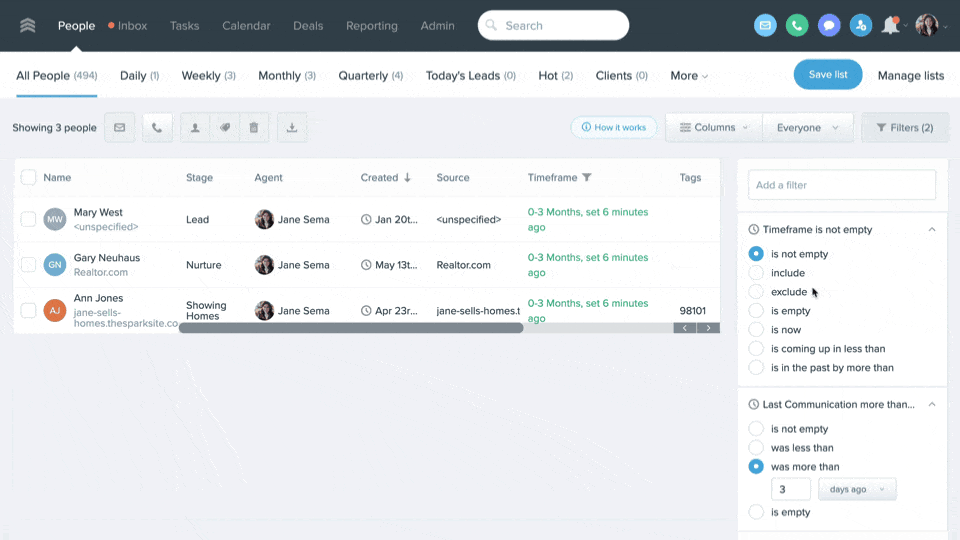Viewport: 960px width, 540px height.
Task: Check the box next to Mary West
Action: pos(28,219)
